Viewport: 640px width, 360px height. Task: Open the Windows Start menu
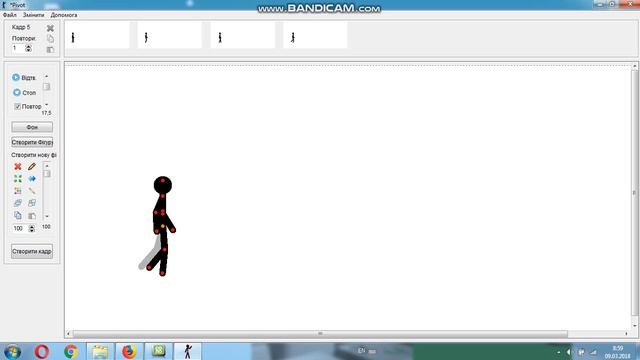coord(13,351)
